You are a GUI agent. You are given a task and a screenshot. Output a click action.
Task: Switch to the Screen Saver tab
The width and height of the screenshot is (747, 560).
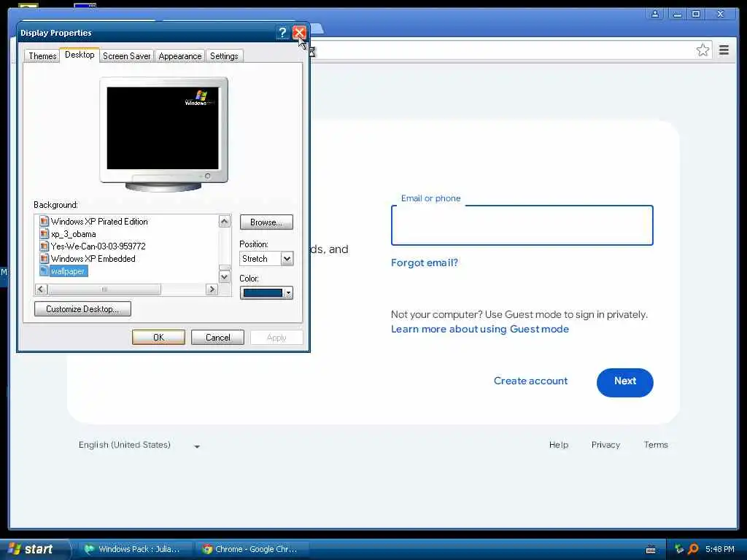[x=126, y=56]
